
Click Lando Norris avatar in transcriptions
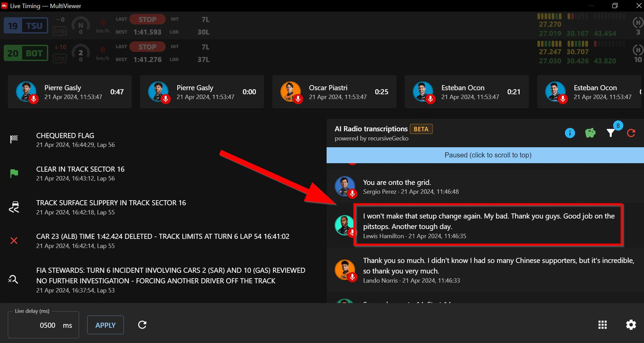pyautogui.click(x=345, y=270)
